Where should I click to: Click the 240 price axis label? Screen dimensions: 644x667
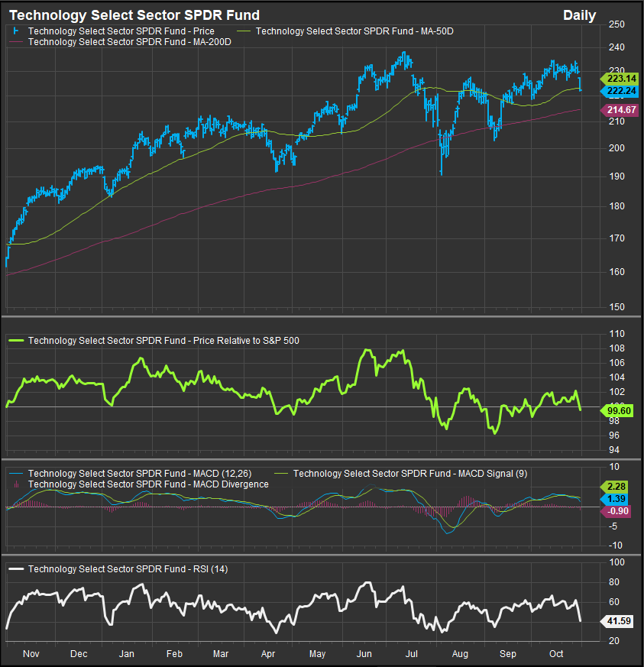[616, 47]
